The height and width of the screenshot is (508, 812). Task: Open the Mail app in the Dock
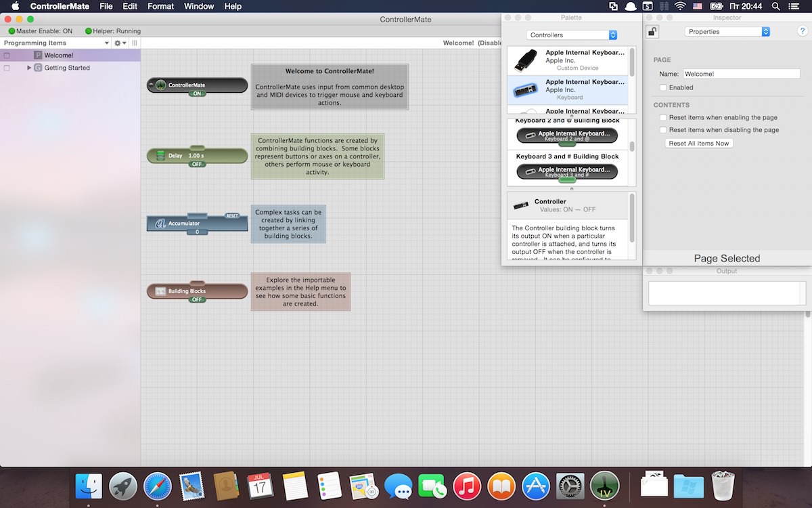192,486
